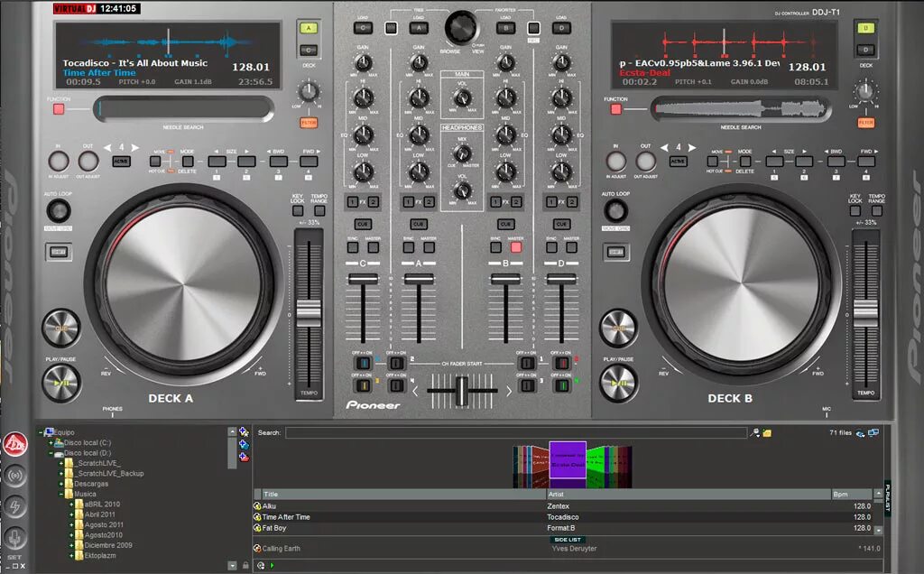Screen dimensions: 924x574
Task: Expand Descargas folder
Action: tap(61, 484)
